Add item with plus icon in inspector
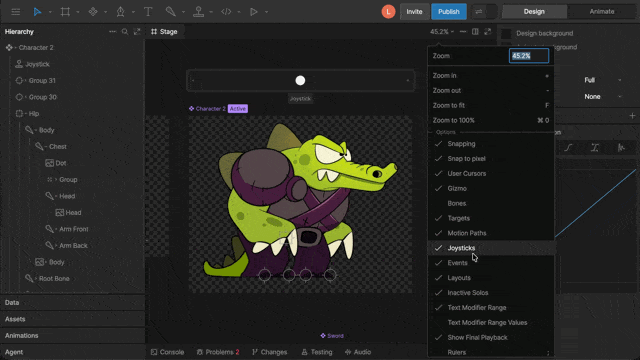640x360 pixels. 632,116
